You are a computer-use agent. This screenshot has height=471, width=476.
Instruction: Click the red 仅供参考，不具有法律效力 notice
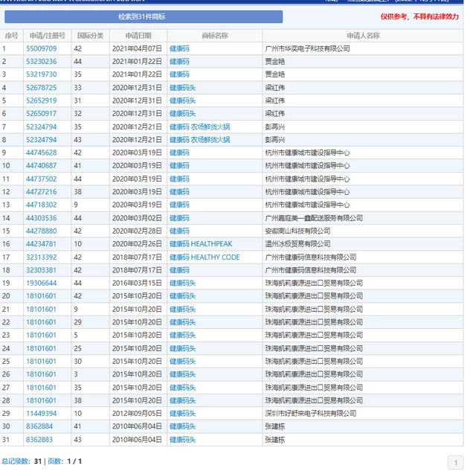coord(419,16)
